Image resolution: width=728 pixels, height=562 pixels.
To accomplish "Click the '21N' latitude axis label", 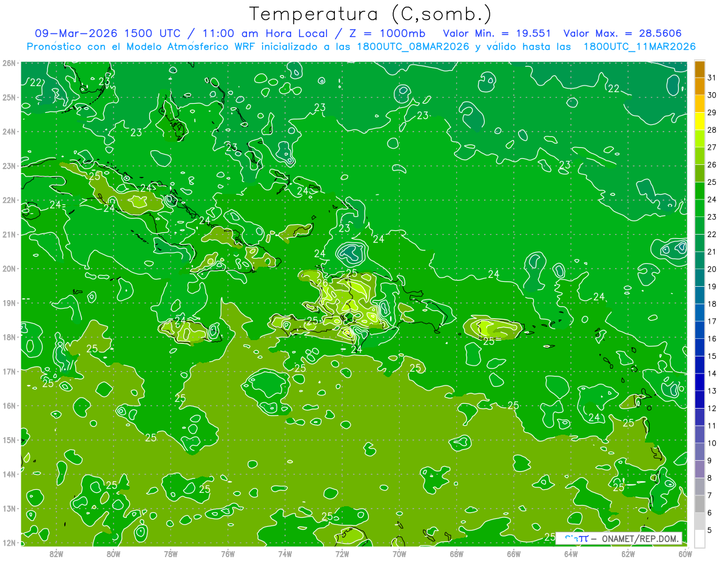I will click(x=8, y=235).
